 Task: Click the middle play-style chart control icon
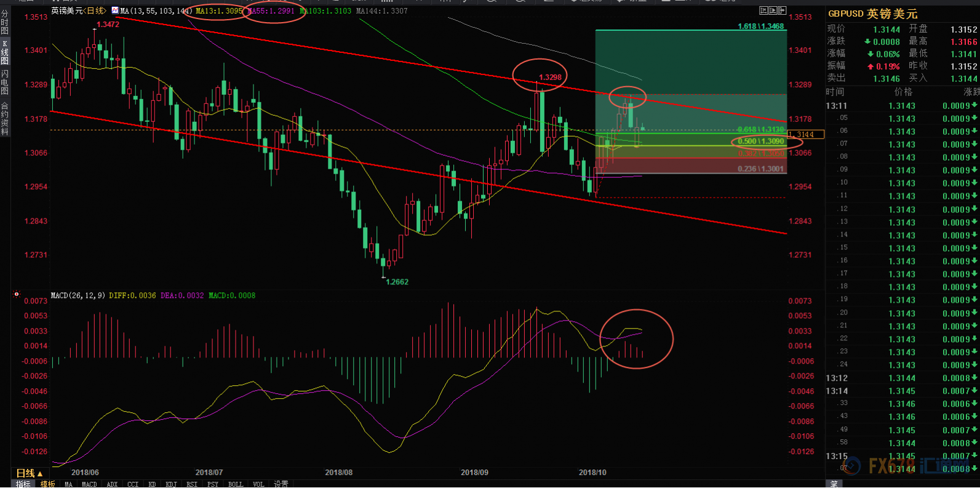(x=773, y=10)
